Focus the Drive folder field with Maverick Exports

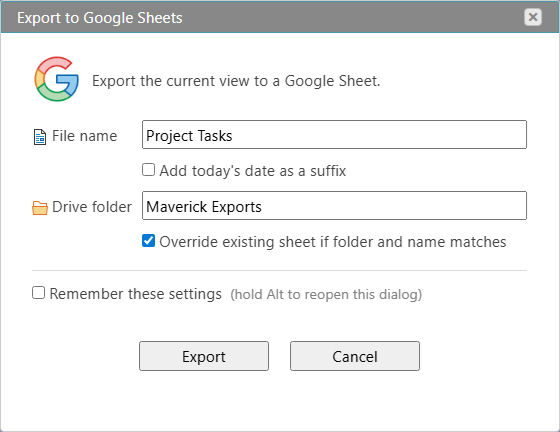(334, 206)
